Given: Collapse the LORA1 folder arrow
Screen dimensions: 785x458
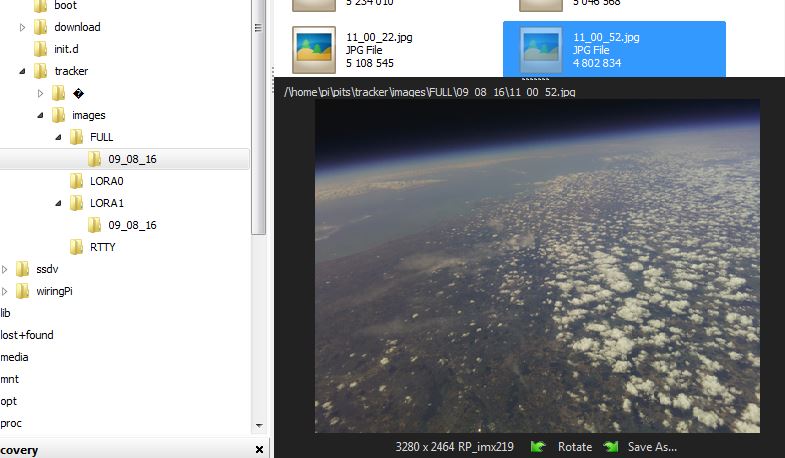Looking at the screenshot, I should tap(58, 203).
